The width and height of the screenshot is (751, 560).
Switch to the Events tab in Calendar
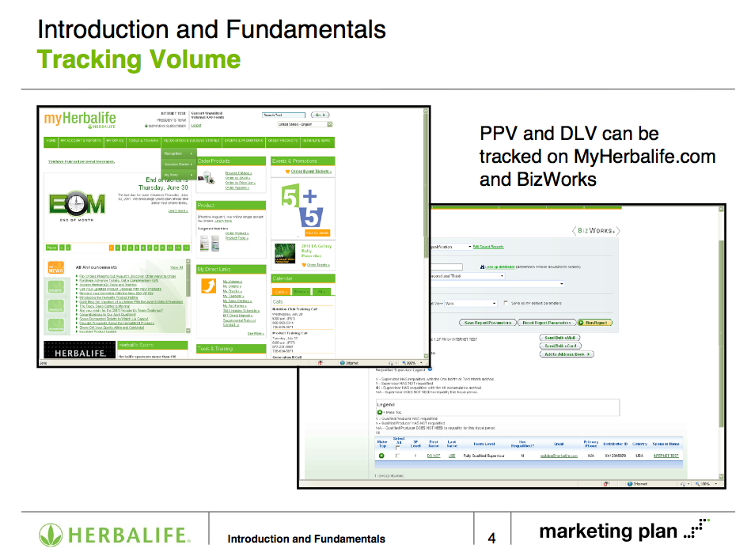coord(302,292)
